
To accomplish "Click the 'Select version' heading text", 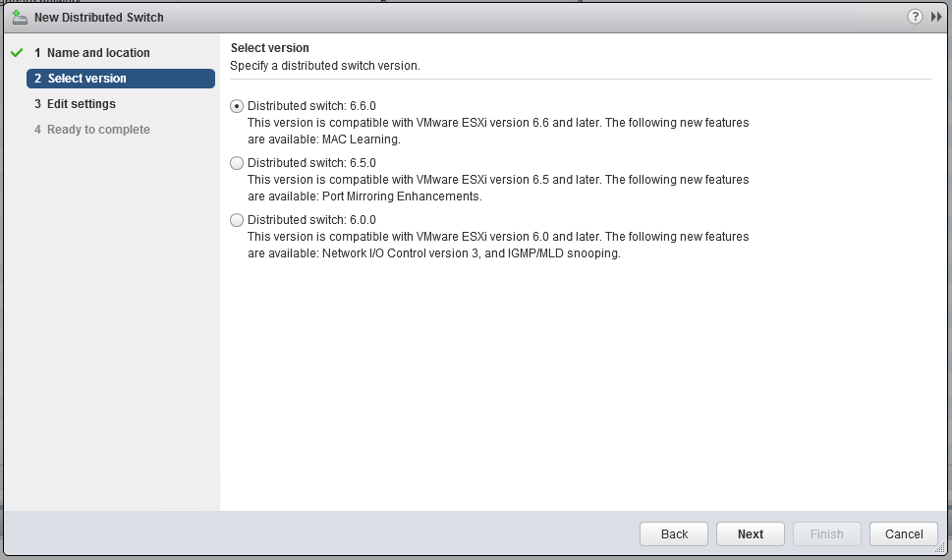I will click(x=269, y=48).
